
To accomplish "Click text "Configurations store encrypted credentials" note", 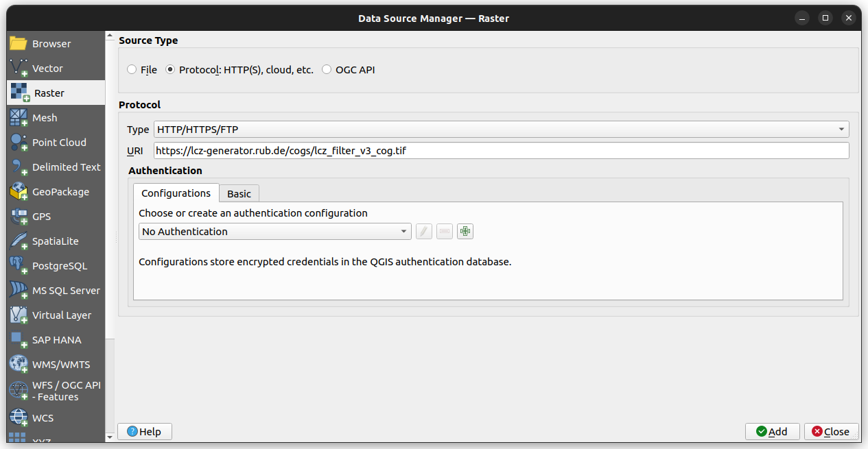I will [325, 262].
